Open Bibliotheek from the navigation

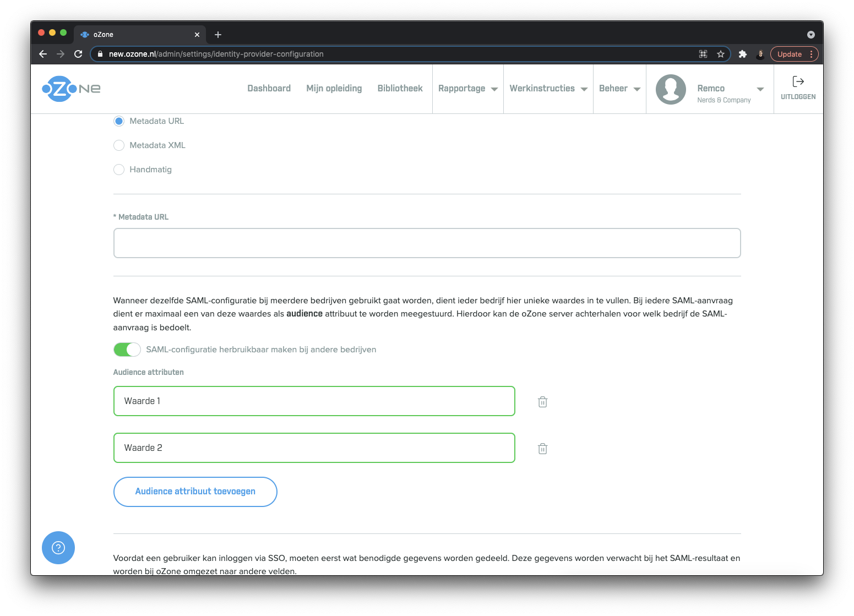click(x=400, y=88)
